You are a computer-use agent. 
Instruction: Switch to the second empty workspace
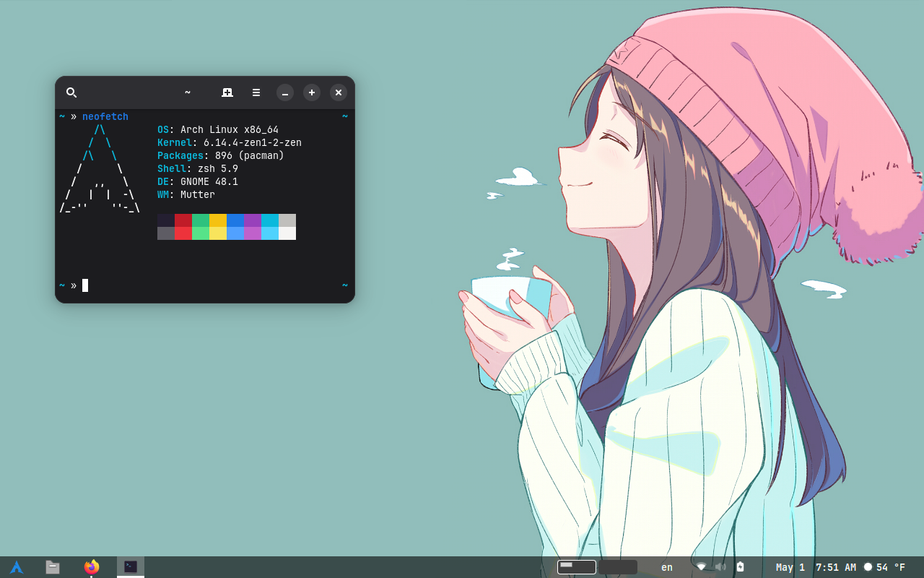pyautogui.click(x=618, y=567)
